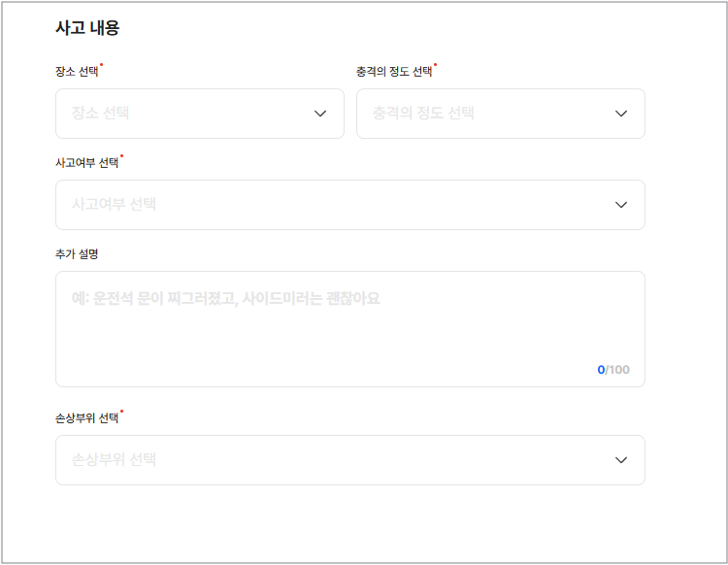
Task: Click the 사고 내용 section heading
Action: [87, 28]
